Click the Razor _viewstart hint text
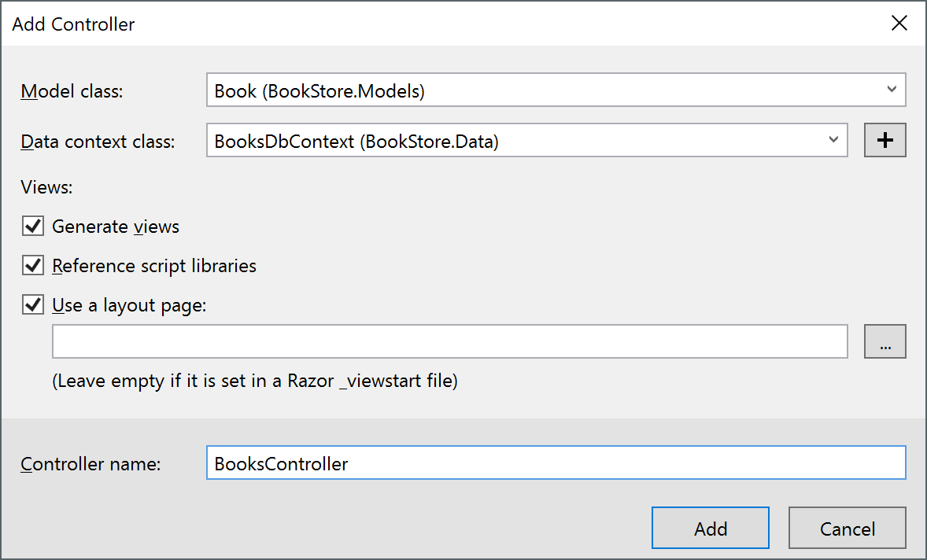Screen dimensions: 927x560 [x=253, y=381]
